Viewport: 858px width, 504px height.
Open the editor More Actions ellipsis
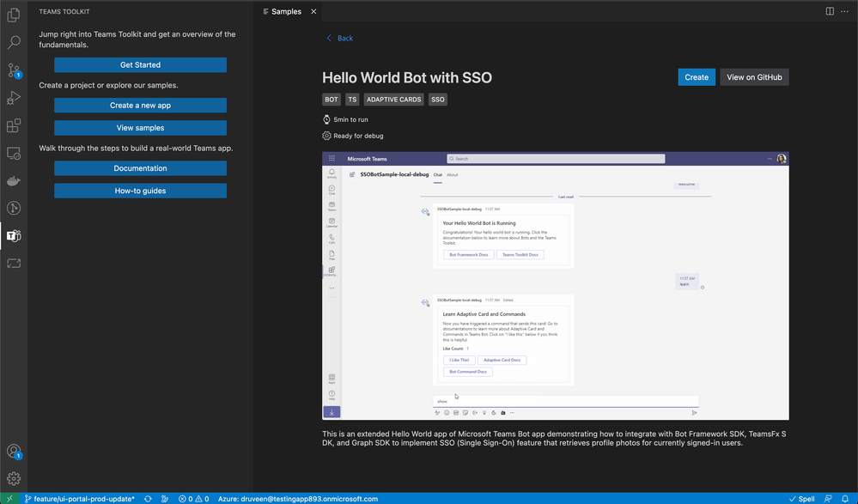coord(845,11)
